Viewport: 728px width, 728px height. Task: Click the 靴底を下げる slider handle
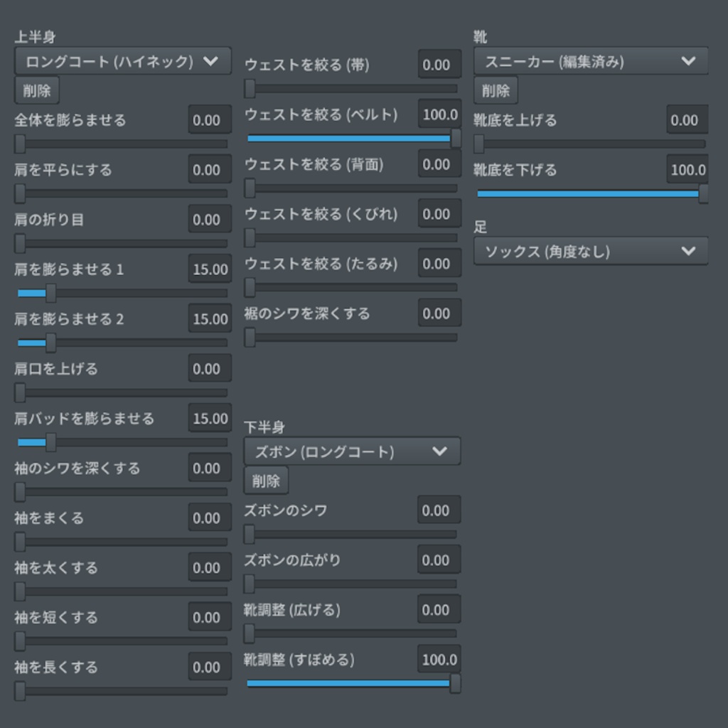pos(702,193)
